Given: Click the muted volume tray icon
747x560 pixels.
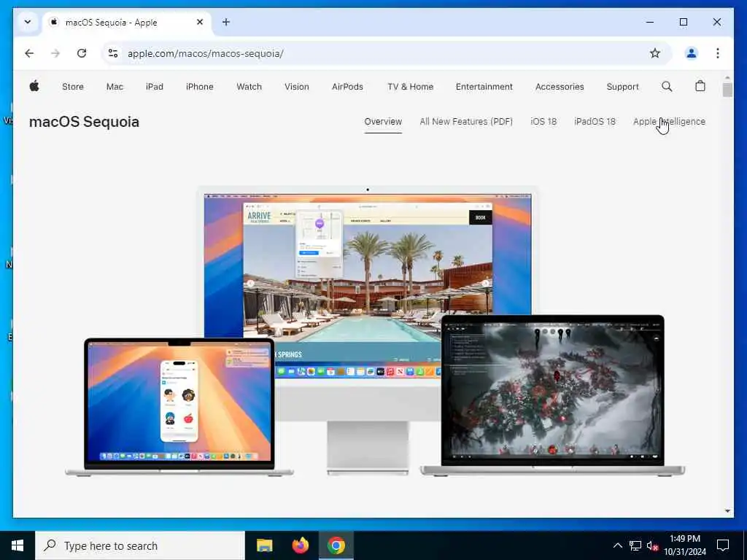Looking at the screenshot, I should 653,546.
